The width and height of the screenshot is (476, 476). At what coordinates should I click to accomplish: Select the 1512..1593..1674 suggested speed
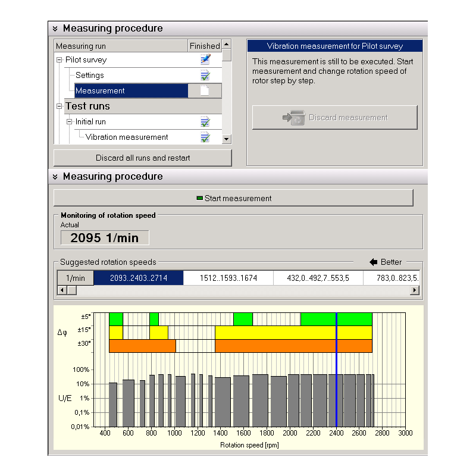[x=228, y=278]
